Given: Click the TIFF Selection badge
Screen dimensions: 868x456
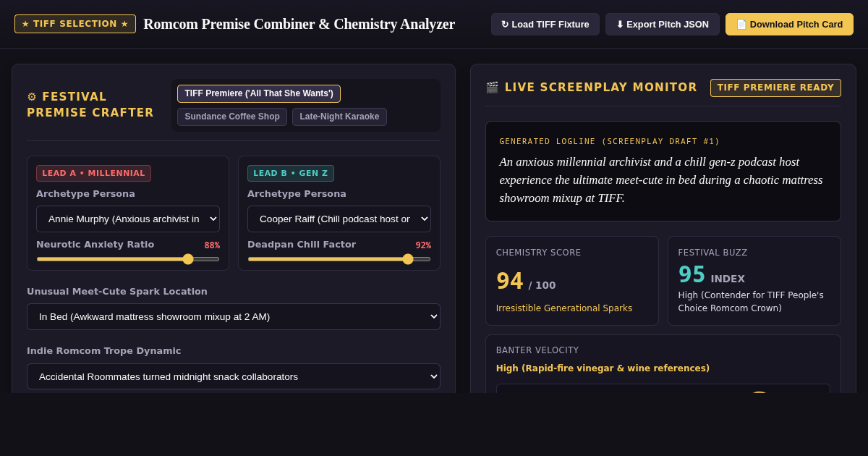Looking at the screenshot, I should point(75,24).
